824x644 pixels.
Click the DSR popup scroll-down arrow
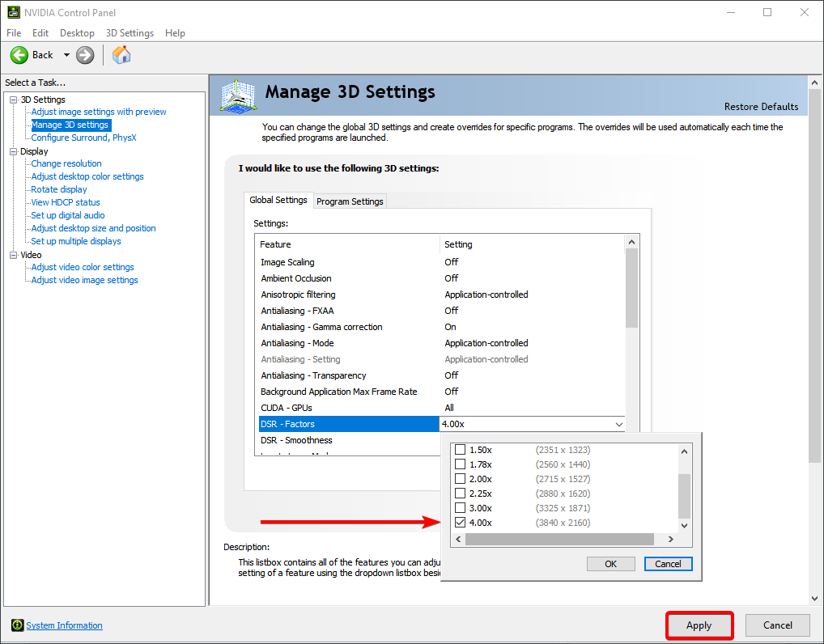pyautogui.click(x=684, y=525)
